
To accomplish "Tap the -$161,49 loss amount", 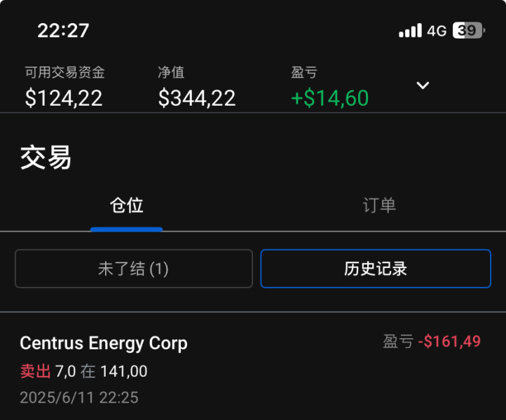I will tap(449, 342).
